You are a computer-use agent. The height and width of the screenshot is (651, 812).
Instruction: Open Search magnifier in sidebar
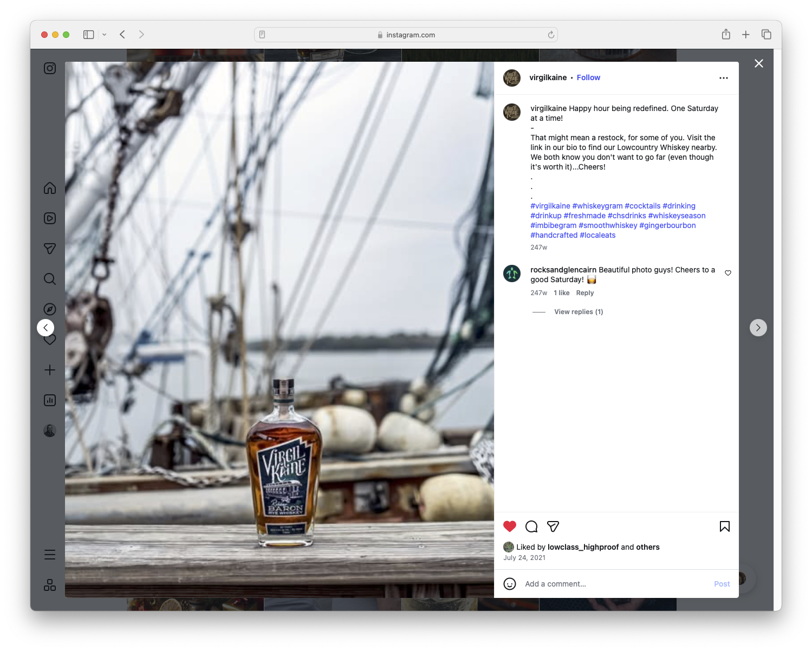(50, 279)
